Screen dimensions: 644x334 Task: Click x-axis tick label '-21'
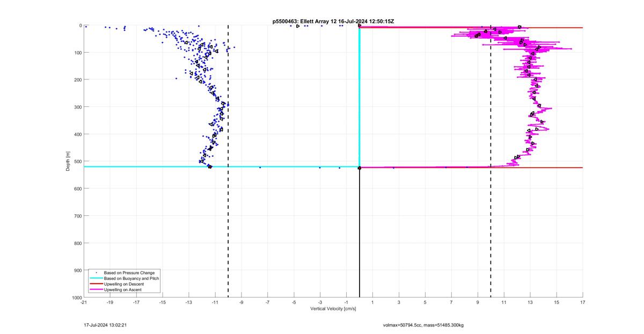[x=84, y=302]
